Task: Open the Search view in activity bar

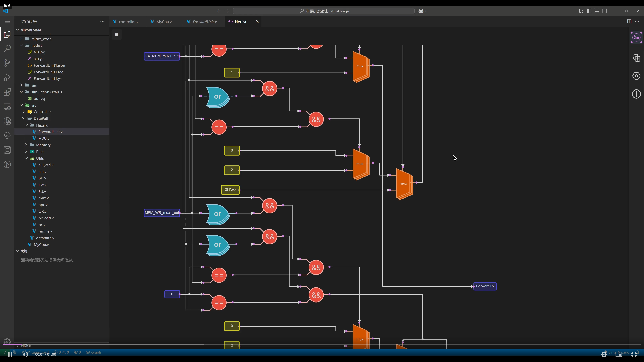Action: 7,48
